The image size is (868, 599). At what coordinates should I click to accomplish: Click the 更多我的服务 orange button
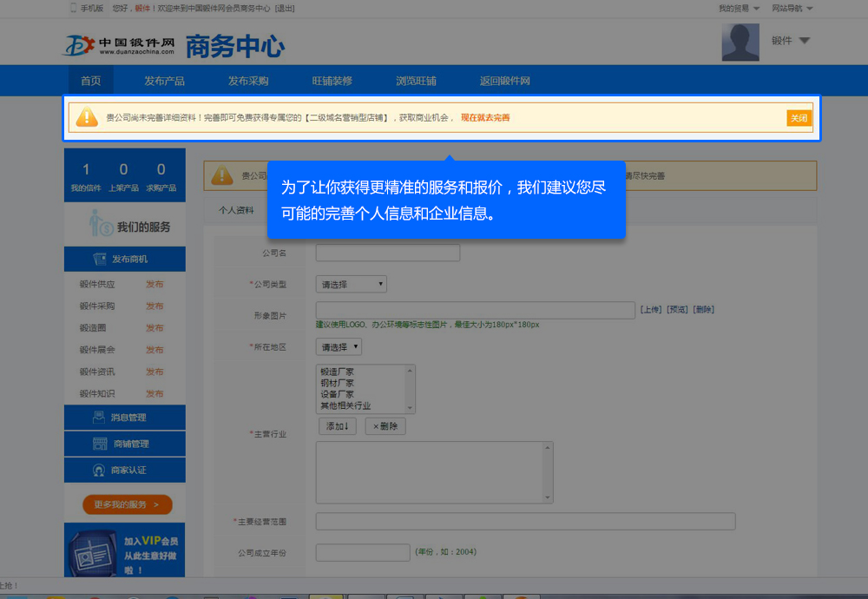128,504
